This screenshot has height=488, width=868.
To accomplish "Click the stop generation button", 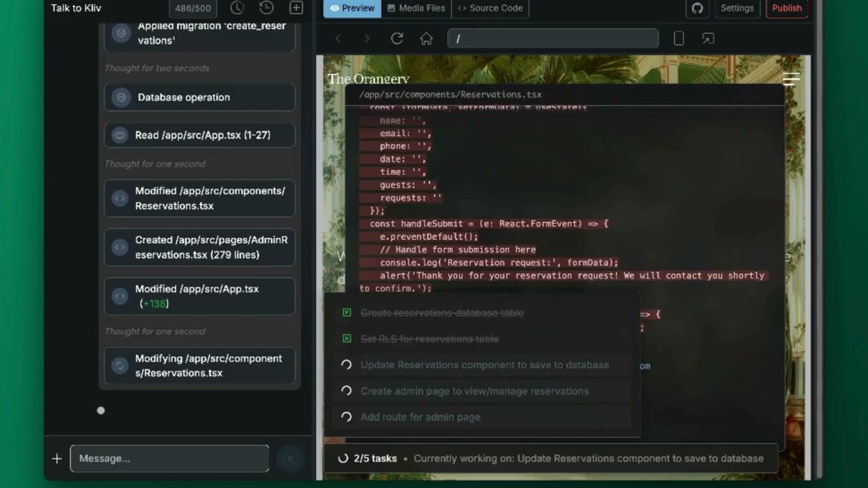I will pos(290,459).
